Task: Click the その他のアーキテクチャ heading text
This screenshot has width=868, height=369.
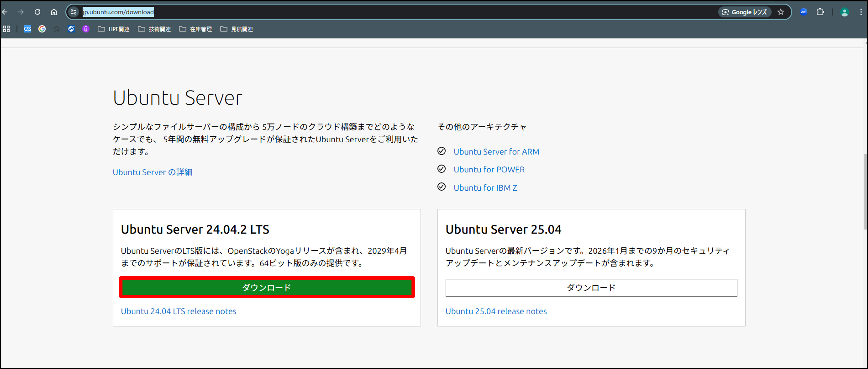Action: (482, 127)
